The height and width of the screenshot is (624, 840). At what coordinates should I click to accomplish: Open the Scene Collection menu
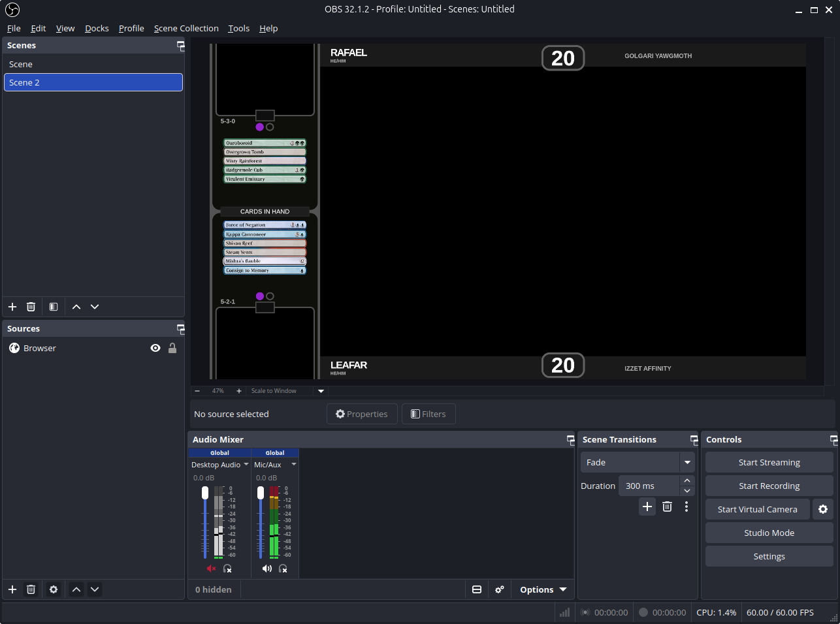(186, 28)
